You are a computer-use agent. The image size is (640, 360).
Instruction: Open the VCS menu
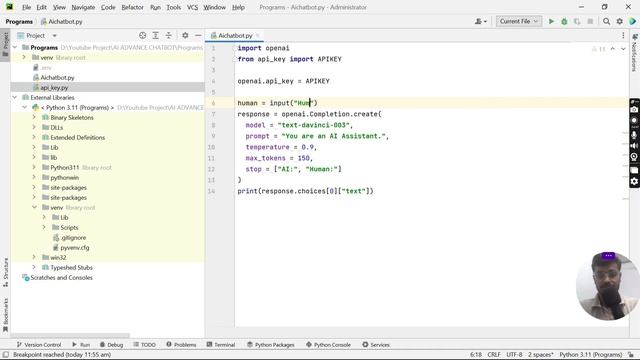[192, 7]
